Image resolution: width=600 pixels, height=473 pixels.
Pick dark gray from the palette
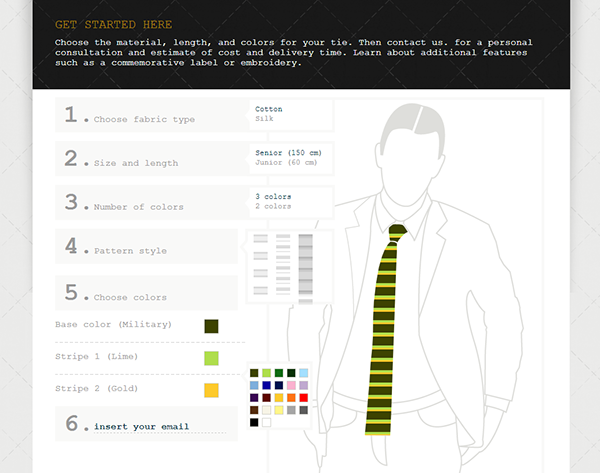pos(303,410)
